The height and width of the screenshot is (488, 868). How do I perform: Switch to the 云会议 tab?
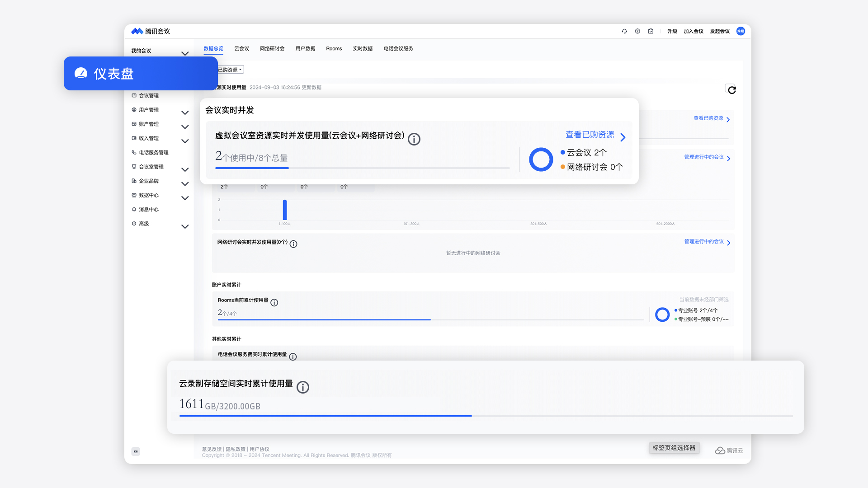[242, 48]
